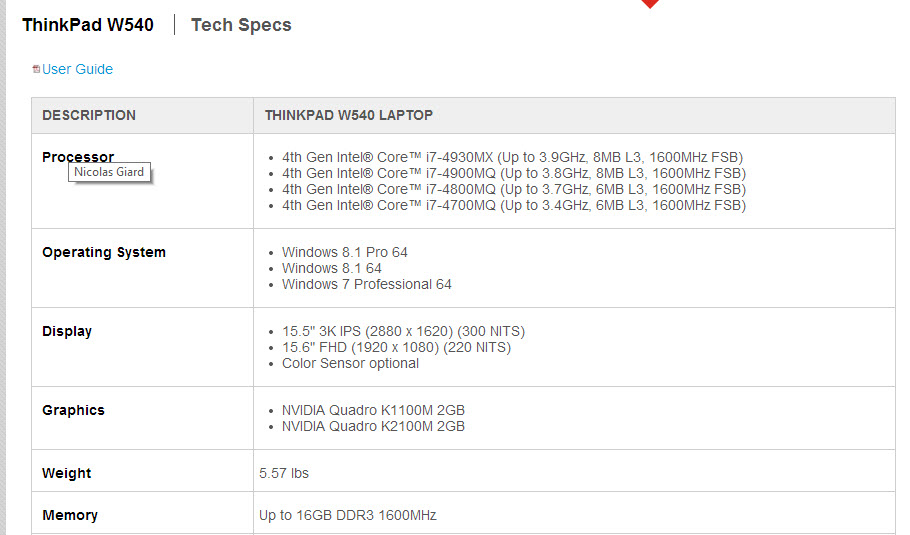
Task: Click the 15.5" 3K IPS display entry
Action: click(x=403, y=331)
